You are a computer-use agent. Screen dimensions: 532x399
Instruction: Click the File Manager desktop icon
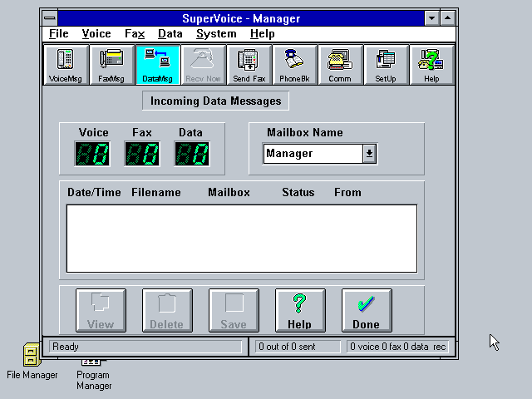(x=32, y=362)
